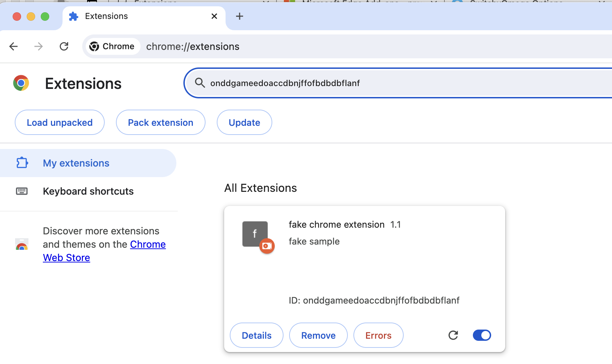612x364 pixels.
Task: Click the unpacked extension orange badge
Action: [x=267, y=246]
